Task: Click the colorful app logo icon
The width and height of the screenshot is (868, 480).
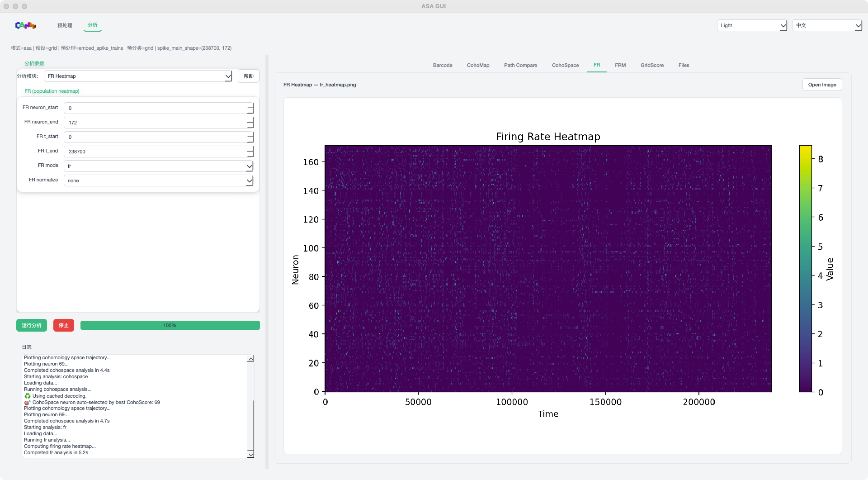Action: coord(25,25)
